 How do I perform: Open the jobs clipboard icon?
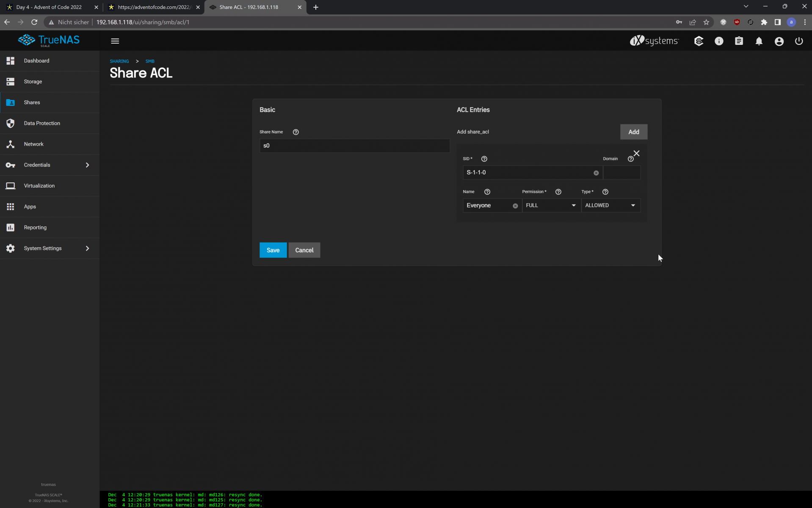[x=739, y=41]
